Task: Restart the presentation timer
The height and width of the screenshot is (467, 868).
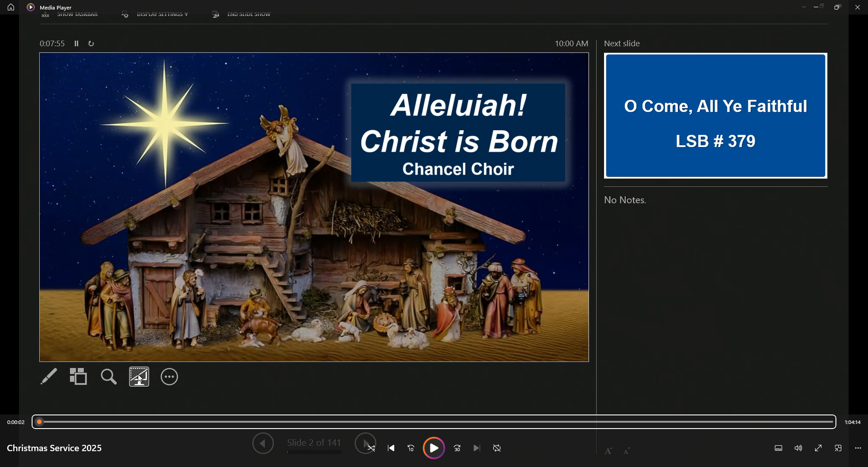Action: [x=91, y=44]
